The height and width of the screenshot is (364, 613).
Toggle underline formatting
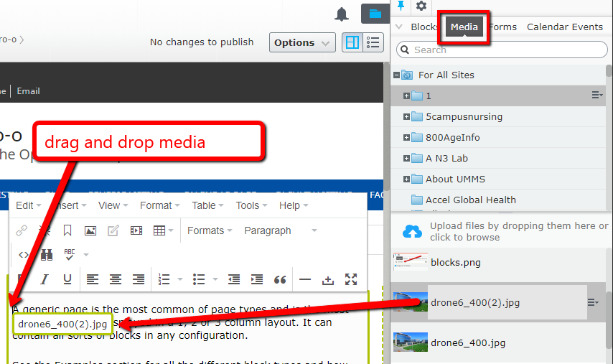67,279
